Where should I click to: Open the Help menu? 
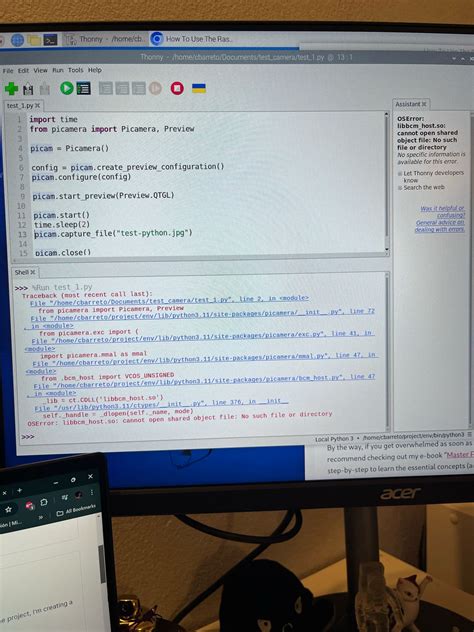pos(95,70)
